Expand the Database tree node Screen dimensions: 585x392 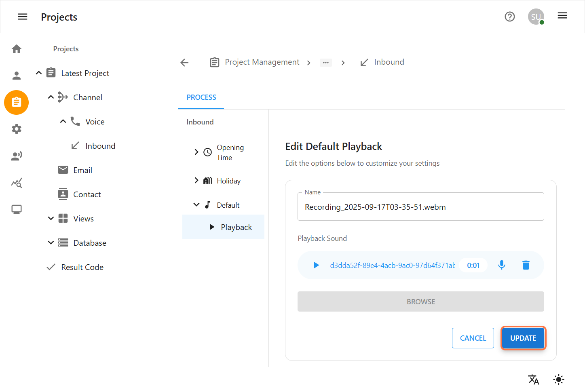coord(51,242)
